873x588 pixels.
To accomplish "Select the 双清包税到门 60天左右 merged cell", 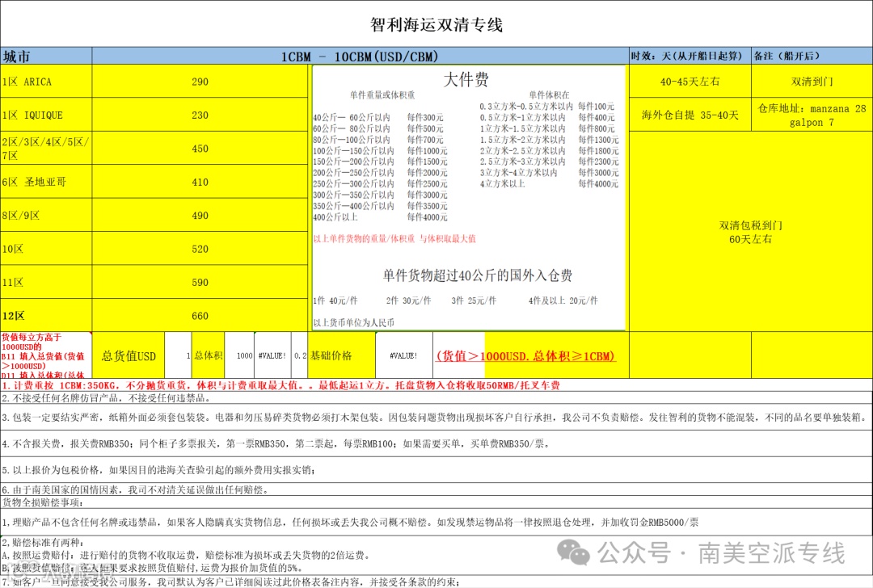I will pos(750,232).
